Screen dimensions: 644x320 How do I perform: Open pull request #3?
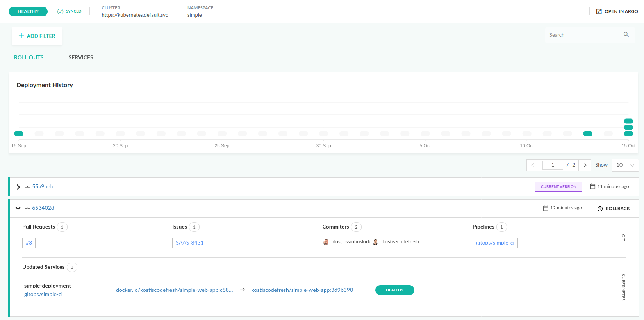[29, 243]
